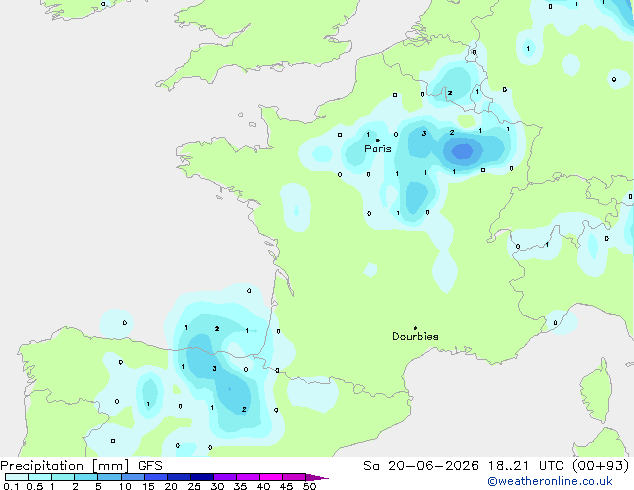Click the 50 legend tick label

tap(309, 486)
